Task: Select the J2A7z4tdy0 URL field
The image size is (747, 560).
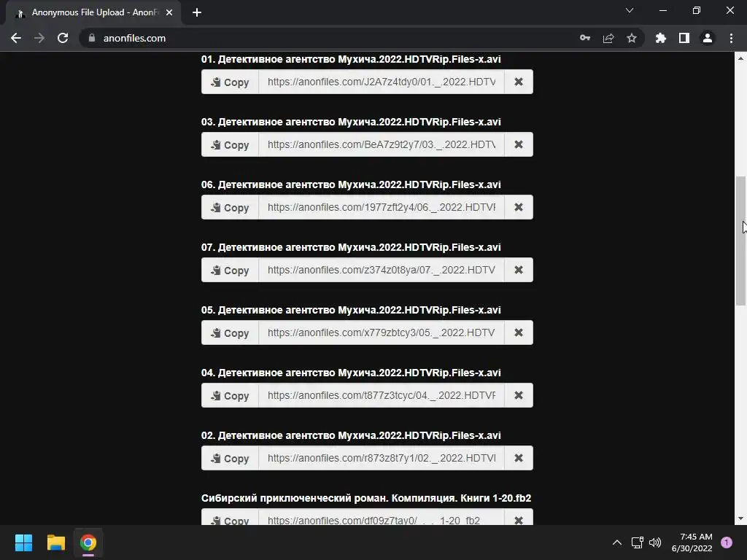Action: [382, 82]
